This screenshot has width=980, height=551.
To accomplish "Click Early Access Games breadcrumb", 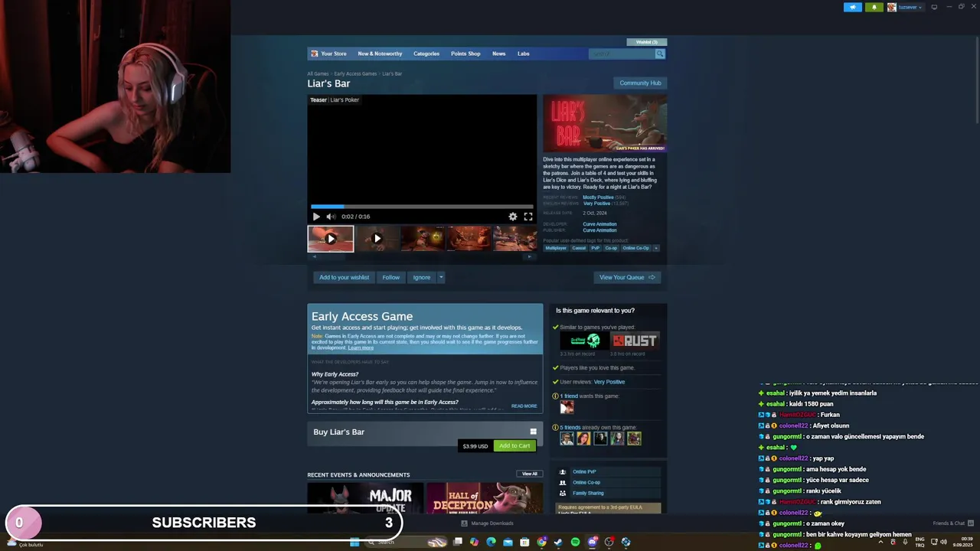I will pos(355,73).
